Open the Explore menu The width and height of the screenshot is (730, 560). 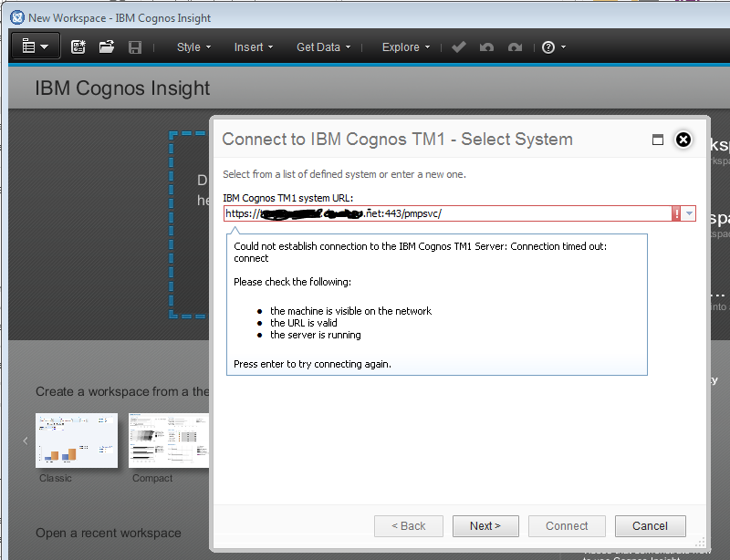tap(406, 47)
